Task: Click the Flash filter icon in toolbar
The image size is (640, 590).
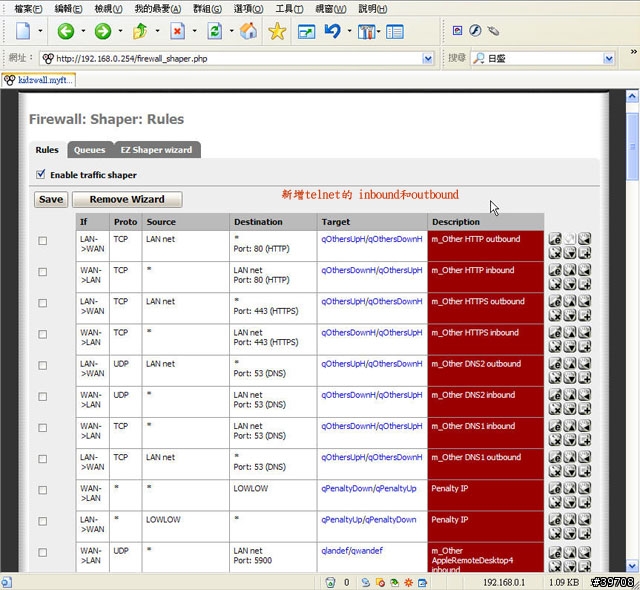Action: [475, 31]
